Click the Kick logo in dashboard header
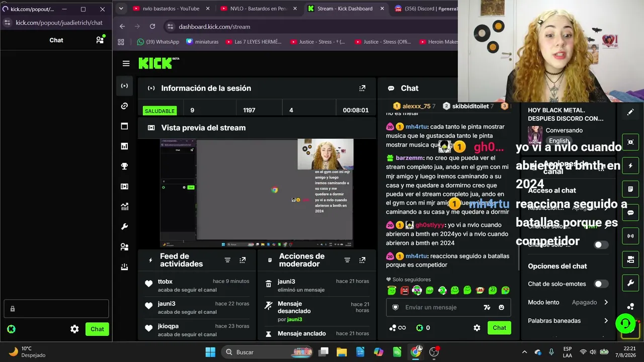 [x=158, y=63]
